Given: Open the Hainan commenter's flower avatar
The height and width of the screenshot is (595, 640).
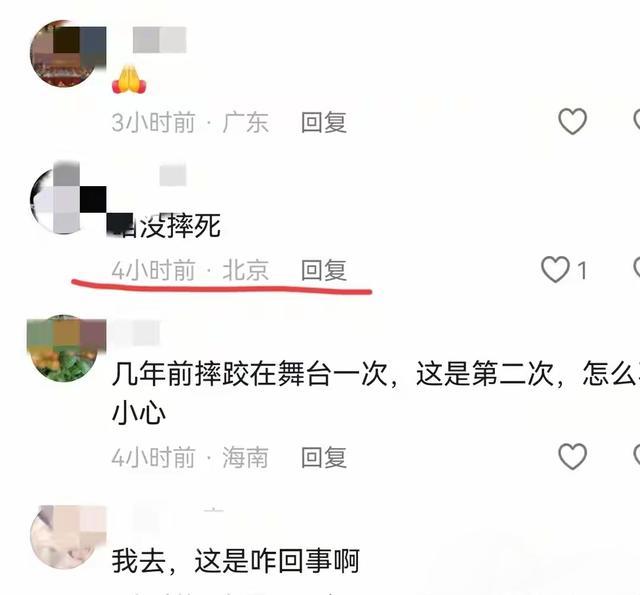Looking at the screenshot, I should coord(65,348).
